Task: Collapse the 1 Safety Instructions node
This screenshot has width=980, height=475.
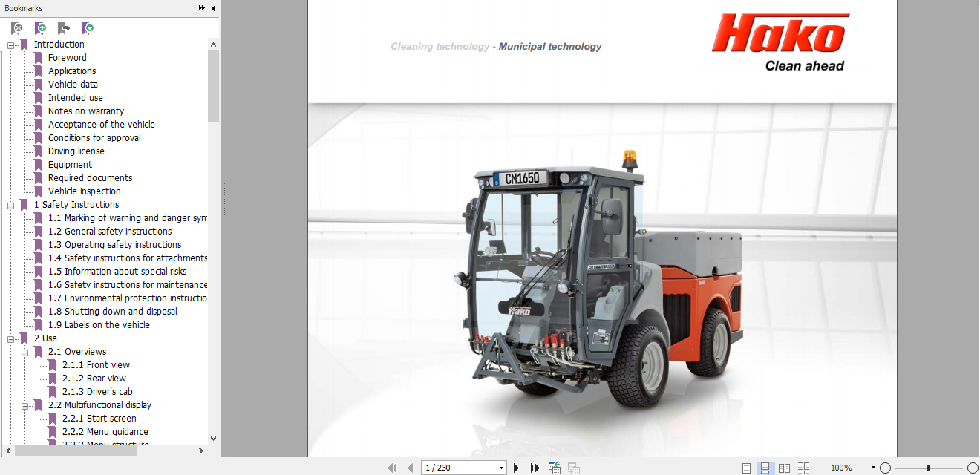Action: pyautogui.click(x=10, y=205)
